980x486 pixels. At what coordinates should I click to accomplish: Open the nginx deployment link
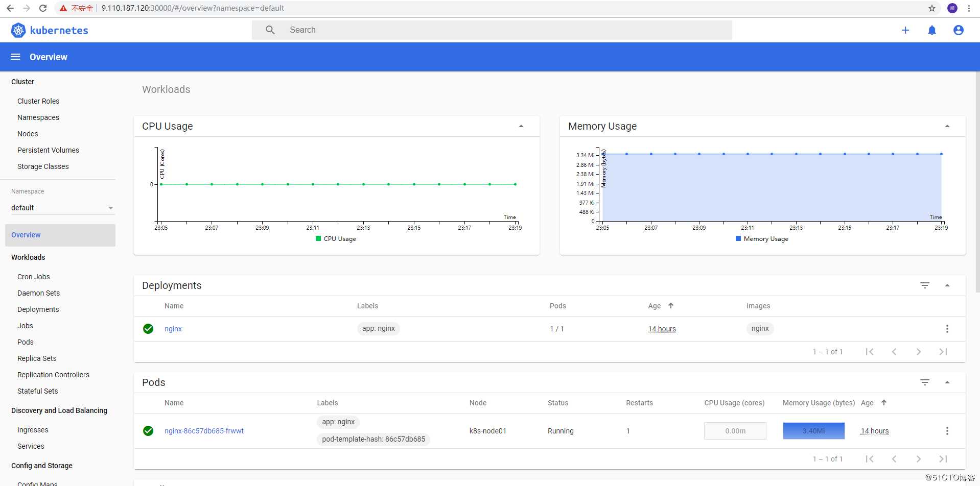coord(173,329)
